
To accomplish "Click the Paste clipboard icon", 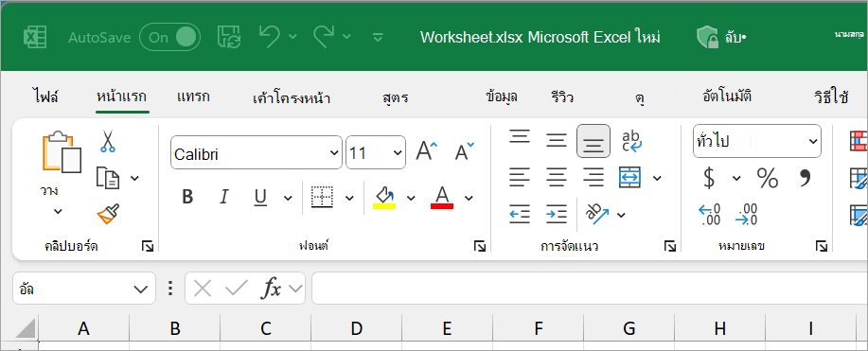I will (62, 151).
